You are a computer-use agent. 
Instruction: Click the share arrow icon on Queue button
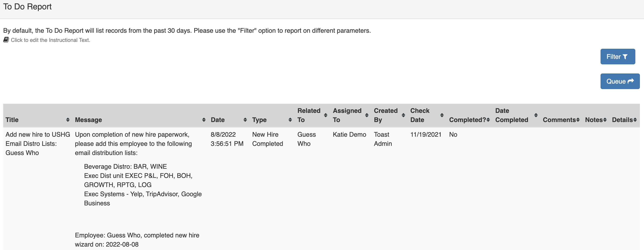point(631,81)
